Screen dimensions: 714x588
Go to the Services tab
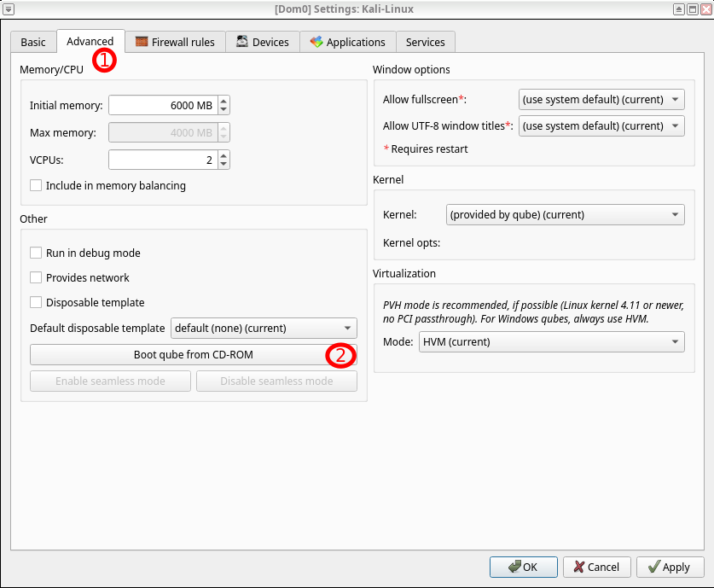(425, 42)
